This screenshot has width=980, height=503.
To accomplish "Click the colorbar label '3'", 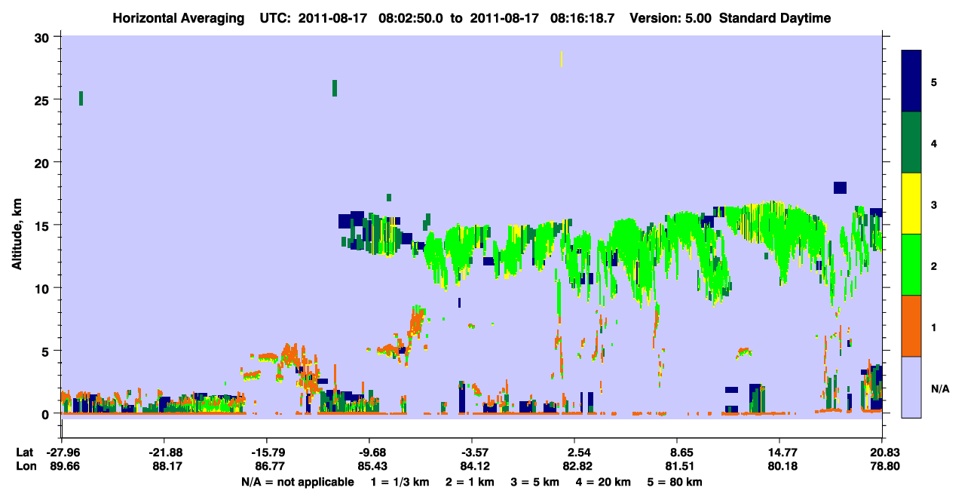I will click(934, 204).
